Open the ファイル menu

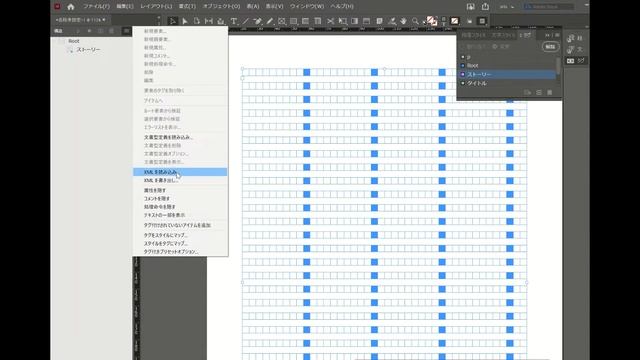(x=96, y=7)
